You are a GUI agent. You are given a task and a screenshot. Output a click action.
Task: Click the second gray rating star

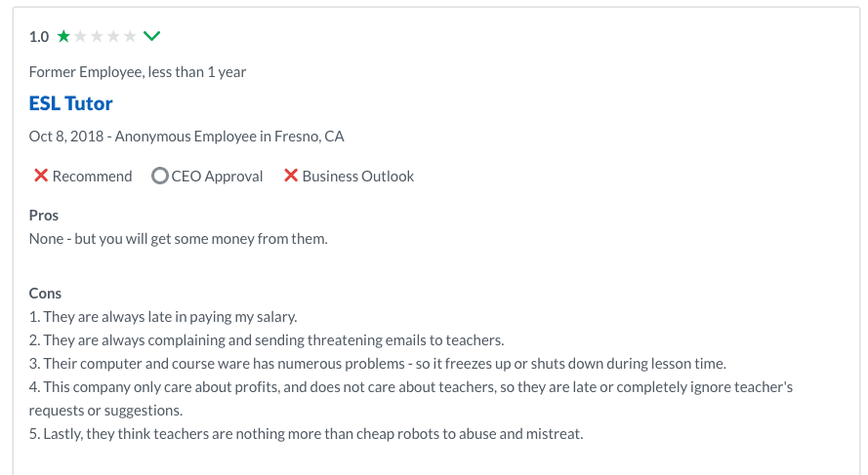[x=80, y=37]
